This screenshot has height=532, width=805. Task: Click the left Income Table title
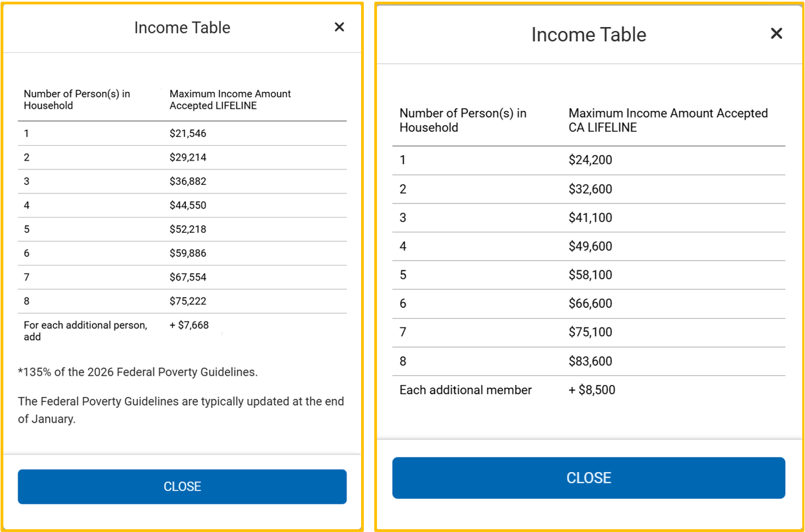(x=182, y=28)
